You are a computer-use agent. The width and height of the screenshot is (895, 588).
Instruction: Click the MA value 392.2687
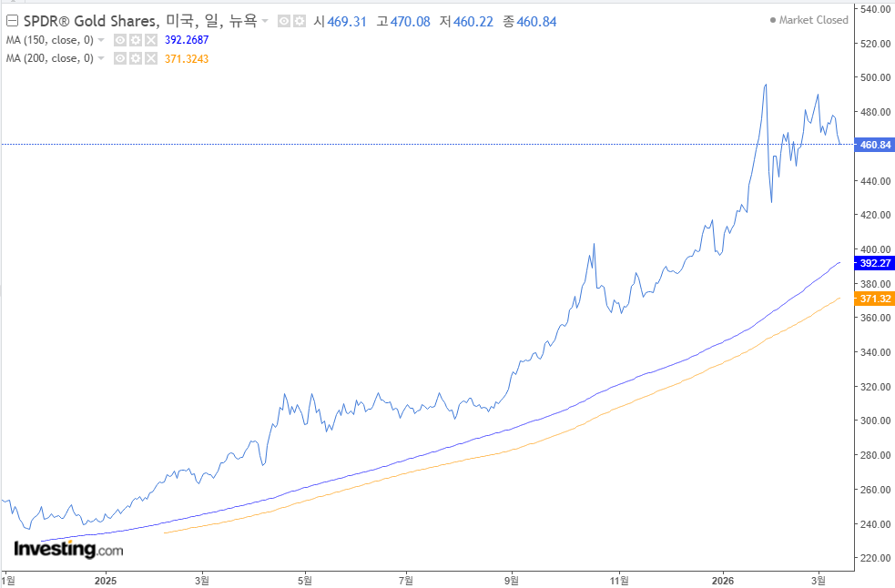coord(187,40)
